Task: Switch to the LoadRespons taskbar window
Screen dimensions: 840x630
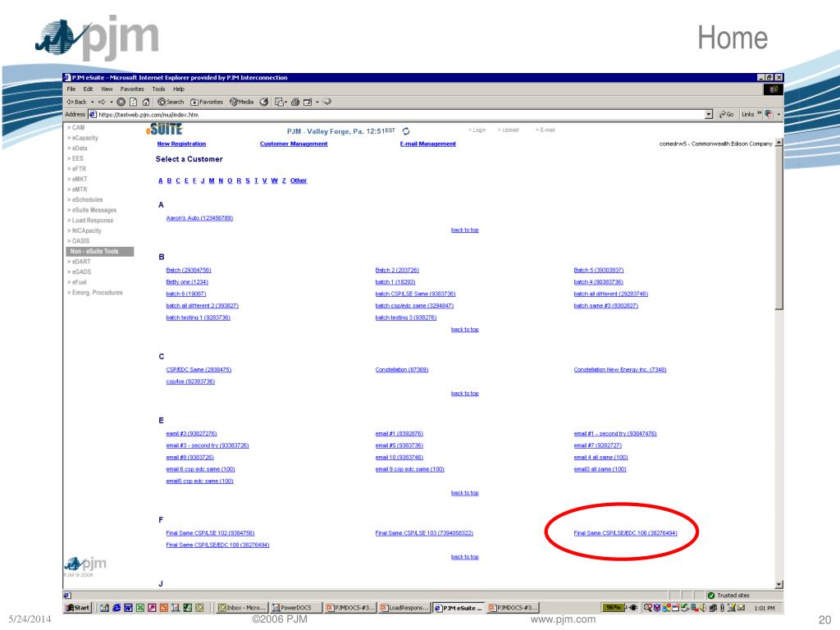Action: 404,608
